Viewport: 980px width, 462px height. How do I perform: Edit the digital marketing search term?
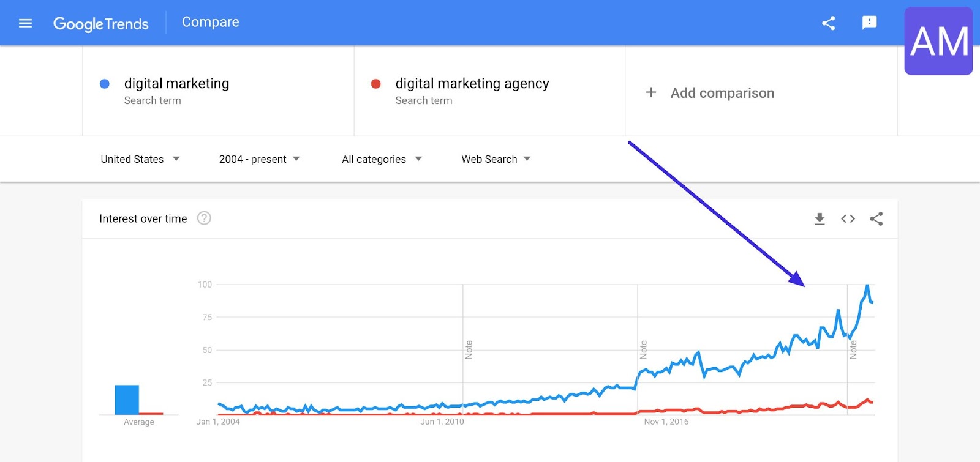[176, 83]
